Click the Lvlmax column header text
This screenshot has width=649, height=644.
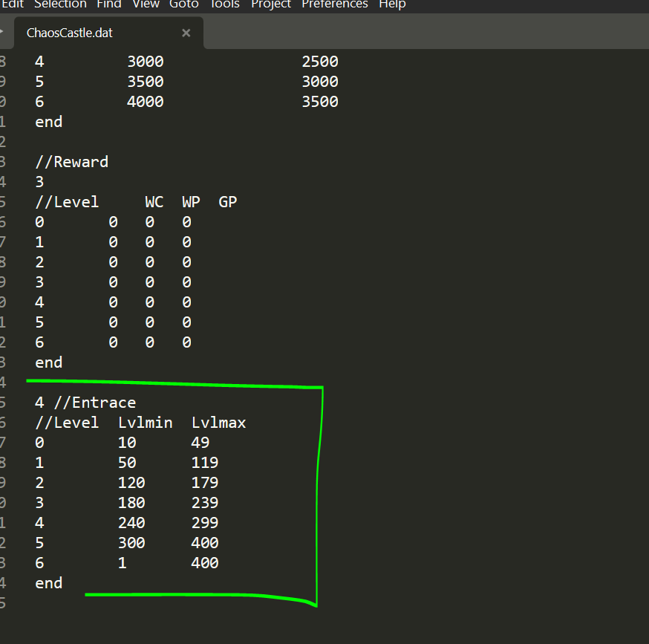coord(218,423)
